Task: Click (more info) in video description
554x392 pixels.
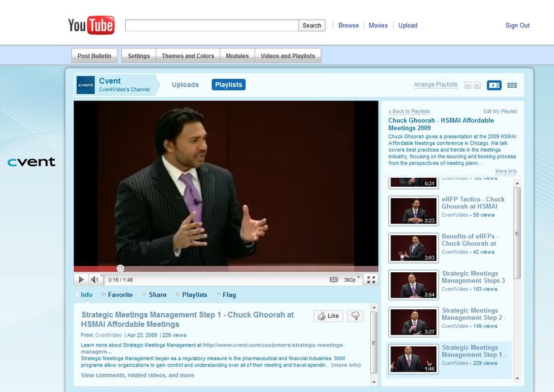Action: [346, 365]
